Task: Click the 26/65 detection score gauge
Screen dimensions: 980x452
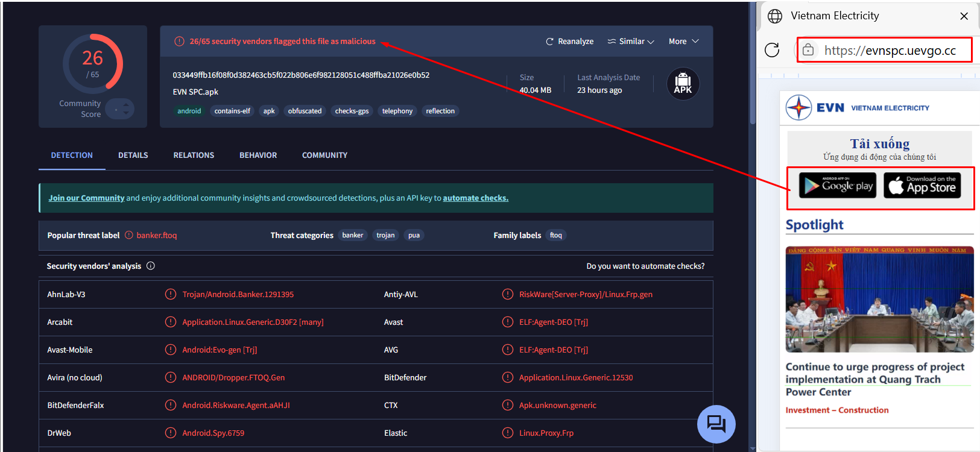Action: [x=92, y=64]
